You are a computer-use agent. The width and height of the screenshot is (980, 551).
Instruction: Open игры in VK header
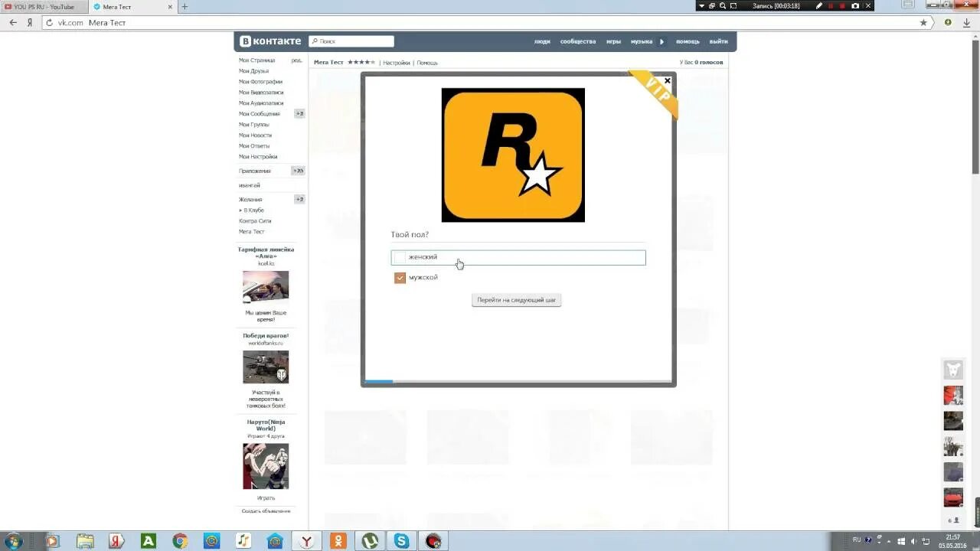tap(613, 41)
